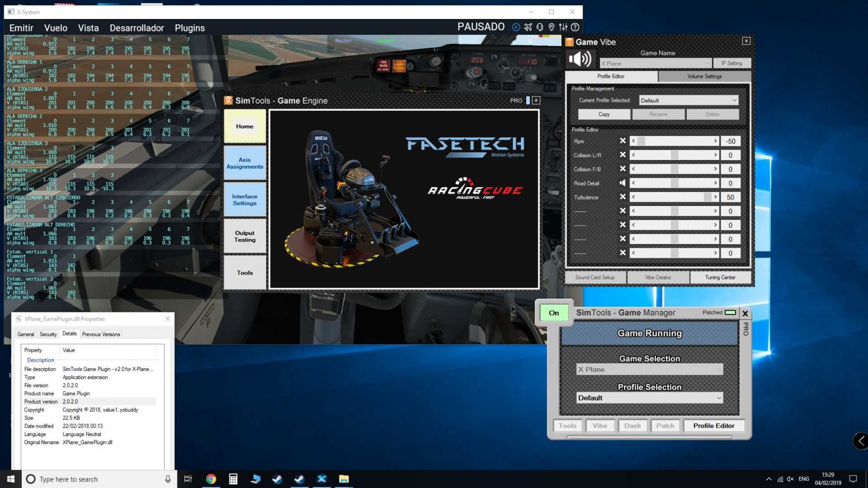Toggle the Rpm mute X button
Image resolution: width=868 pixels, height=488 pixels.
[x=622, y=141]
